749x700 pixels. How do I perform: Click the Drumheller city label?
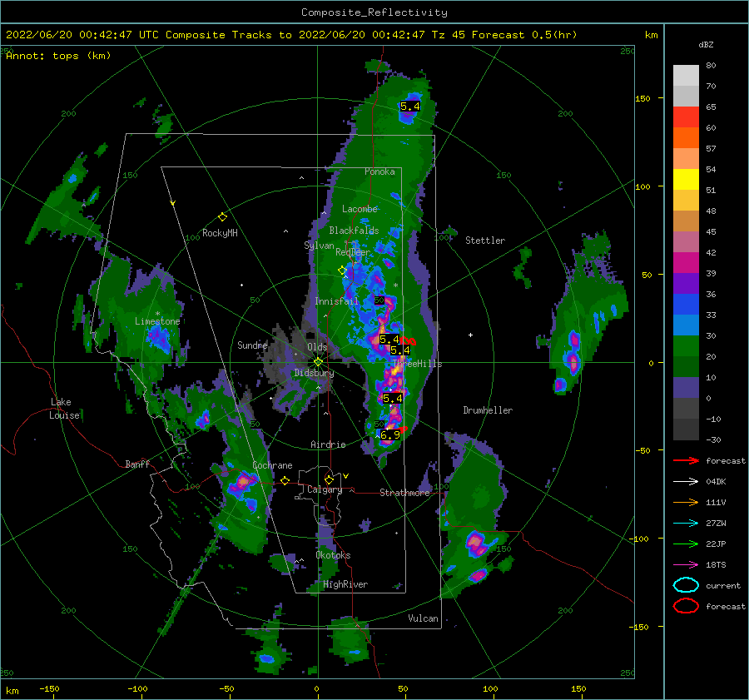pos(488,410)
